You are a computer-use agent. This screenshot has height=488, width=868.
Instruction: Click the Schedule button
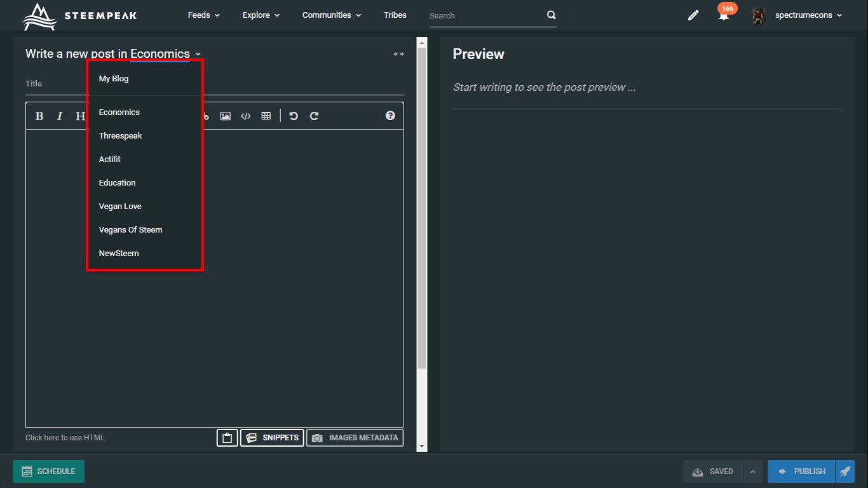click(x=48, y=471)
